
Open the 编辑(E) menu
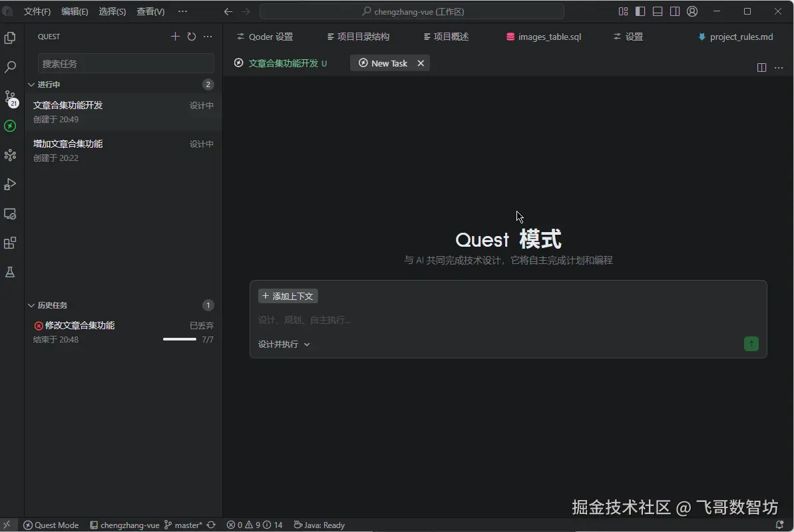pos(75,11)
